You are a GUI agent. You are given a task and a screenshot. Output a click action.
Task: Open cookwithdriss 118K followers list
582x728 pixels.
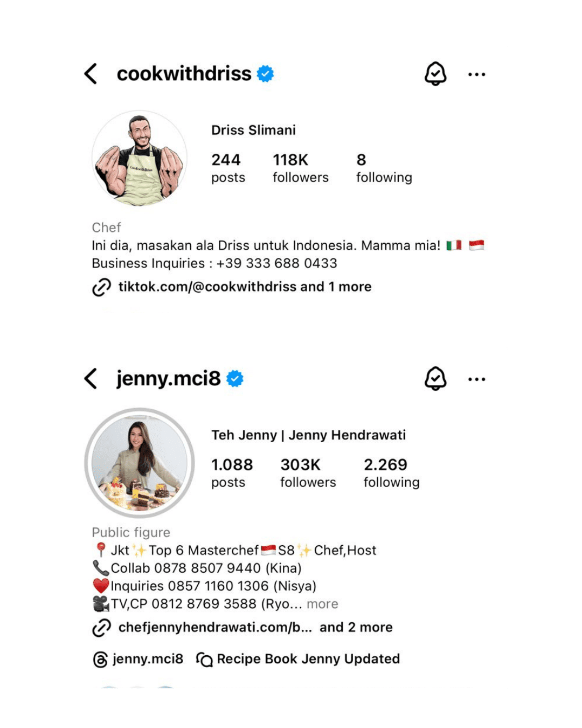[300, 168]
